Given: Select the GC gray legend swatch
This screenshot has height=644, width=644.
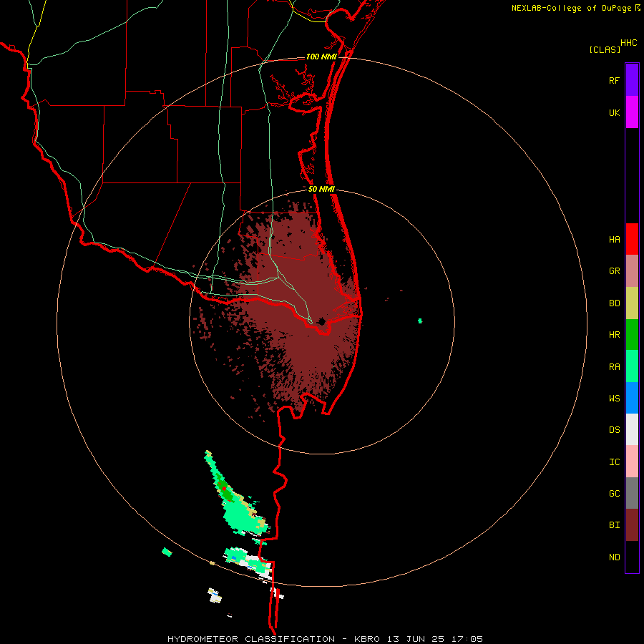Looking at the screenshot, I should [632, 493].
